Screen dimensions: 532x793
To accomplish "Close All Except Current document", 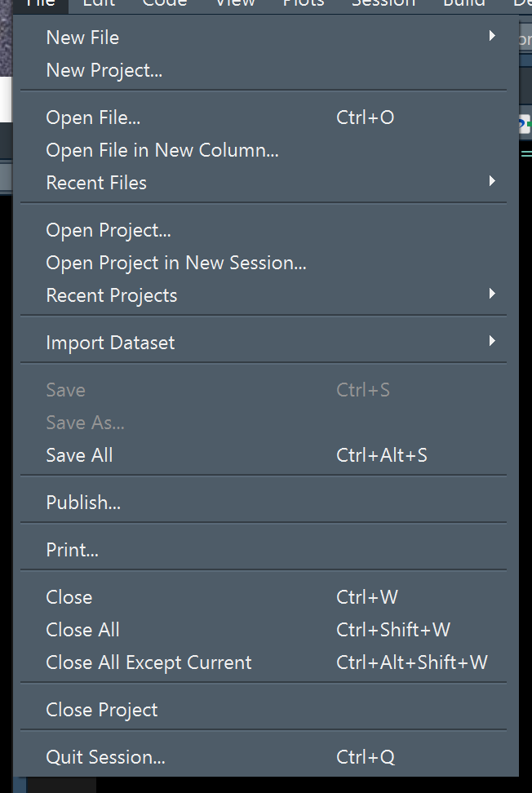I will pos(149,662).
